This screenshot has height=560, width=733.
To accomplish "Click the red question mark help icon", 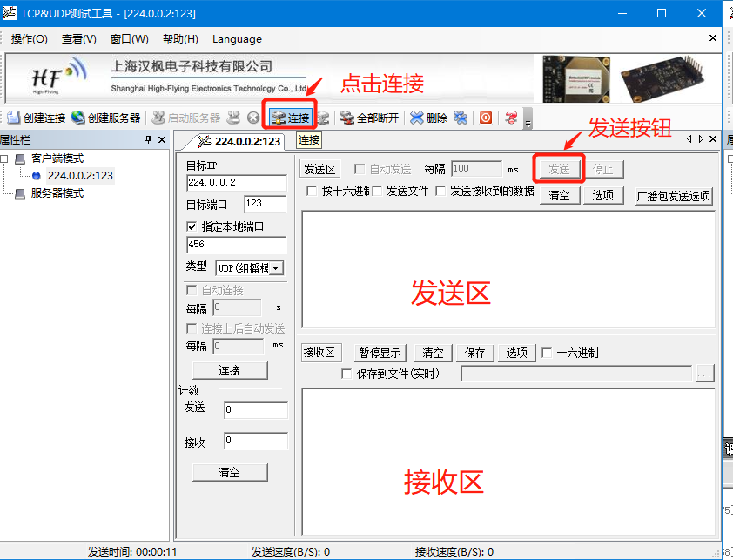I will (511, 118).
